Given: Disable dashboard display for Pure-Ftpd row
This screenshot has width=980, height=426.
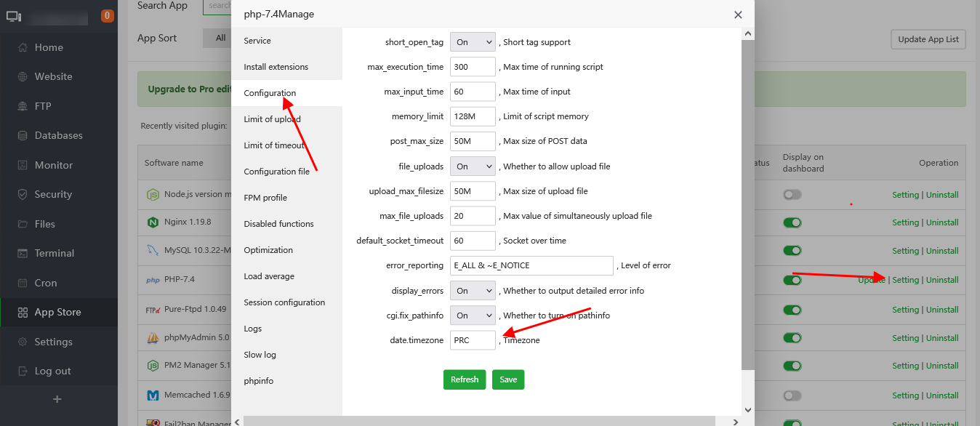Looking at the screenshot, I should pyautogui.click(x=792, y=310).
